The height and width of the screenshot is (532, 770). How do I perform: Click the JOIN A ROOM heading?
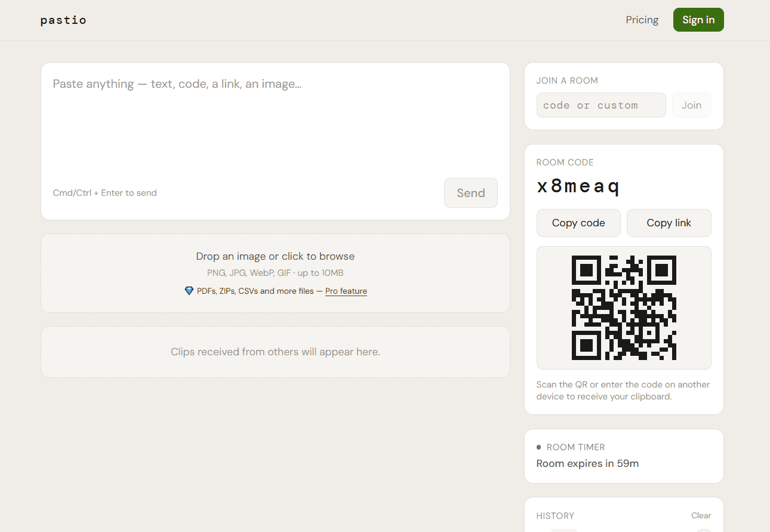[x=567, y=81]
